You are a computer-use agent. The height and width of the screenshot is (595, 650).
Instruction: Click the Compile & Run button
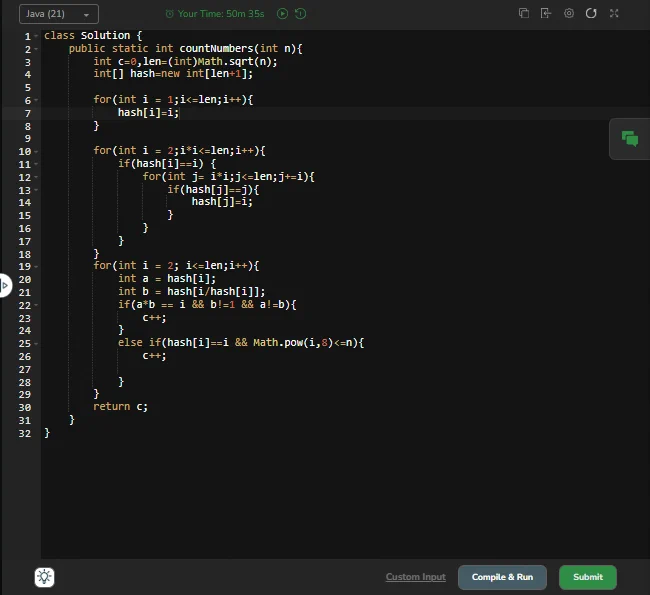(x=502, y=577)
